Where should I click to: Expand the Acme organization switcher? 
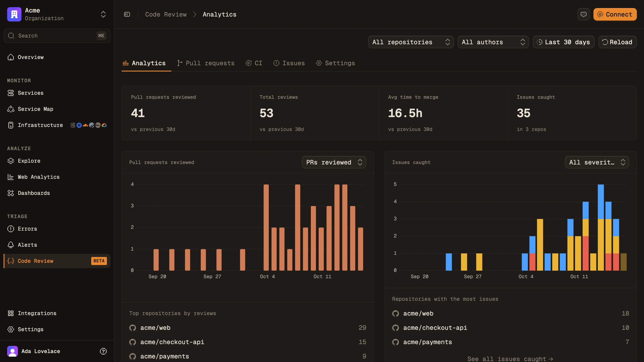103,14
